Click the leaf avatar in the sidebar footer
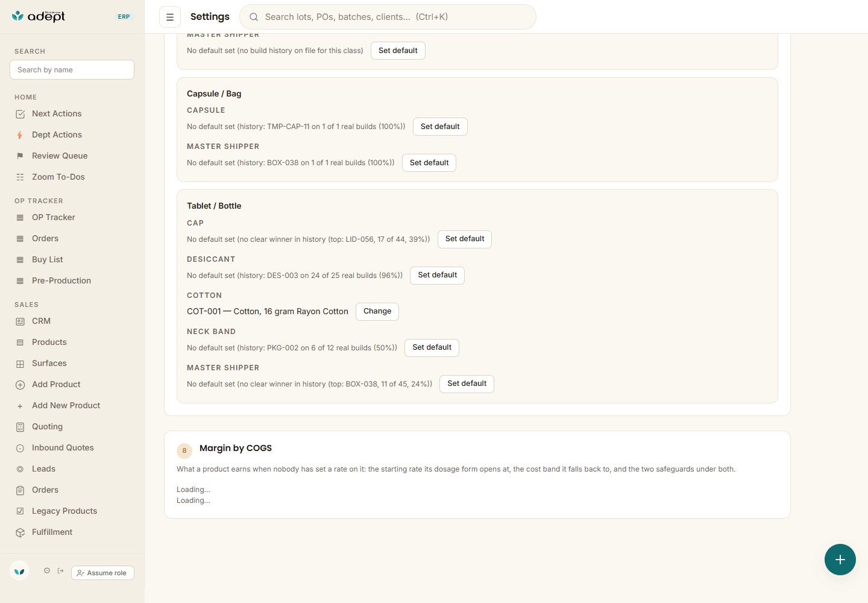868x603 pixels. pos(19,570)
